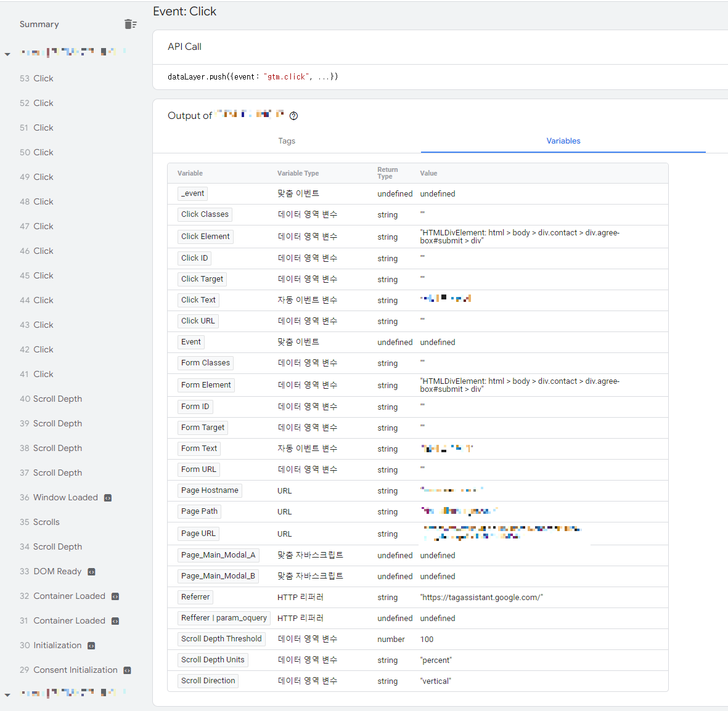This screenshot has width=728, height=711.
Task: Open the Form URL variable chip
Action: point(198,469)
